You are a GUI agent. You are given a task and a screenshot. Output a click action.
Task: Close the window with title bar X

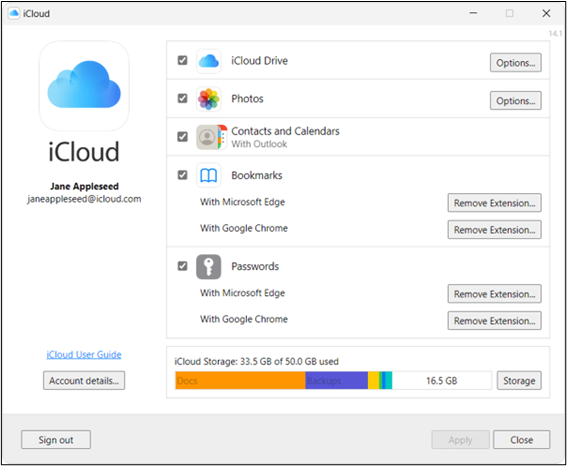[546, 13]
